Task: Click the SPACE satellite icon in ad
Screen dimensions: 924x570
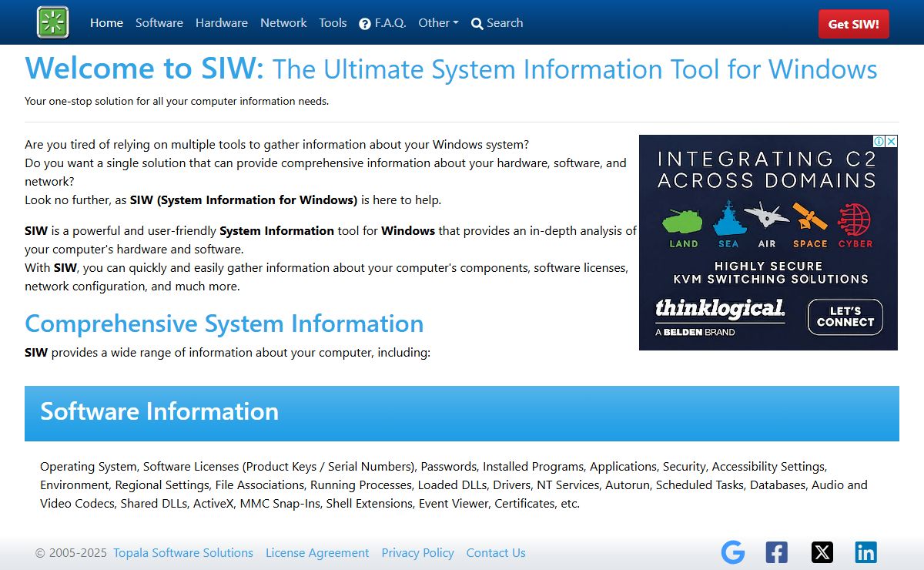Action: [810, 219]
